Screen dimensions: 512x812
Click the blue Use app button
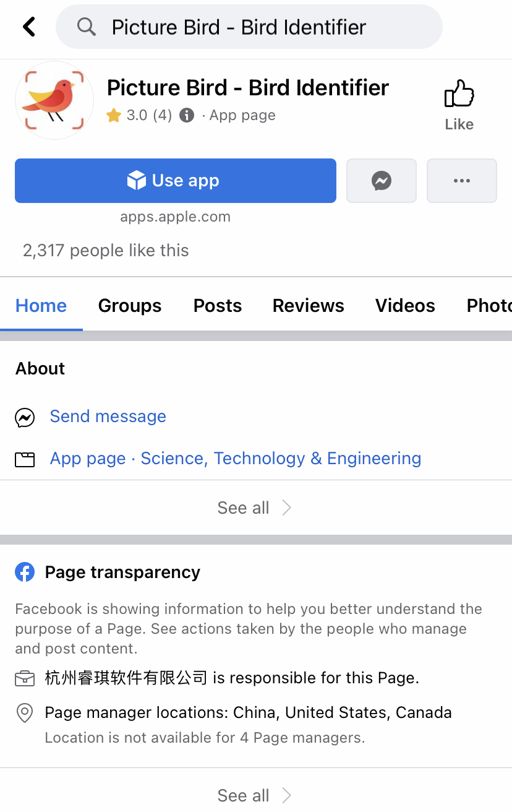tap(176, 181)
